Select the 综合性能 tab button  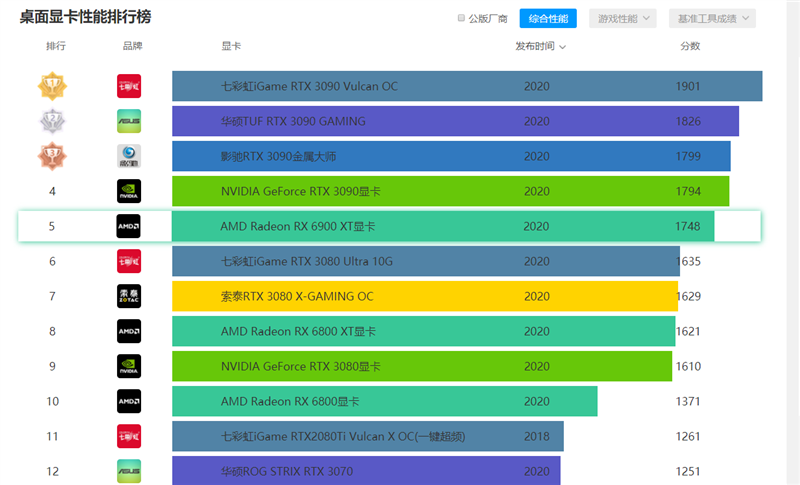548,18
